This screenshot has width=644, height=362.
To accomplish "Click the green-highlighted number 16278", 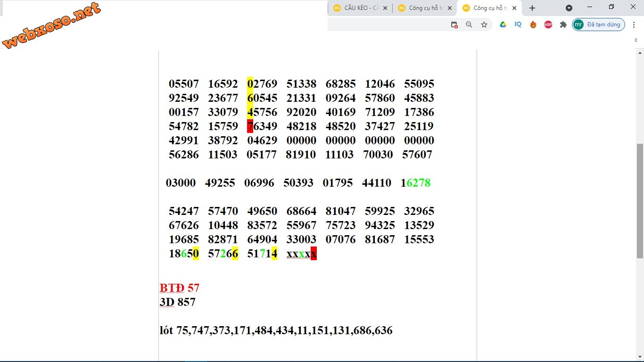I will [415, 183].
